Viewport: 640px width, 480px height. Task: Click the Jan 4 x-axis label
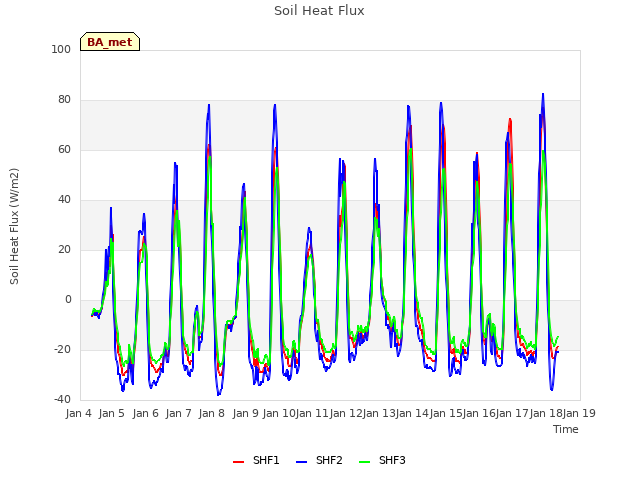point(78,413)
